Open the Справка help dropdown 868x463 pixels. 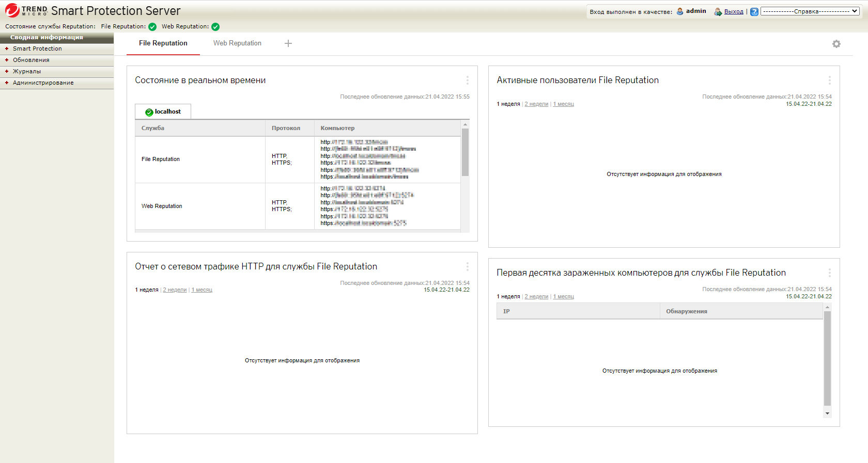(810, 11)
